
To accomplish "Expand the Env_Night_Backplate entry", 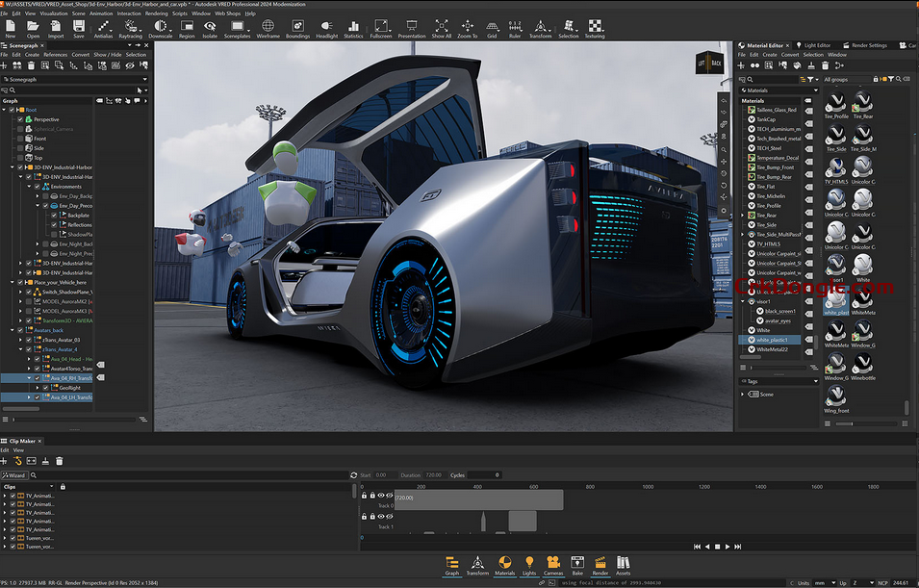I will click(x=38, y=243).
